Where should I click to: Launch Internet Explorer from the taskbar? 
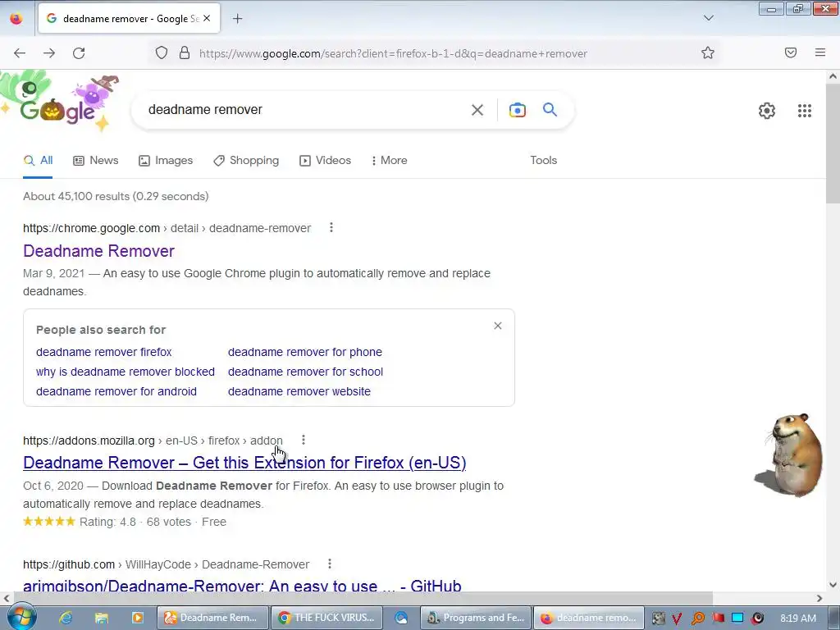coord(66,618)
